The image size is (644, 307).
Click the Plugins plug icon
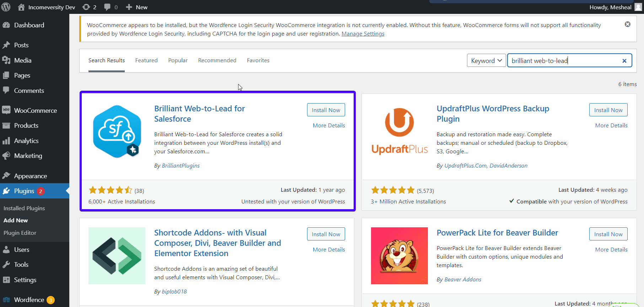click(6, 191)
